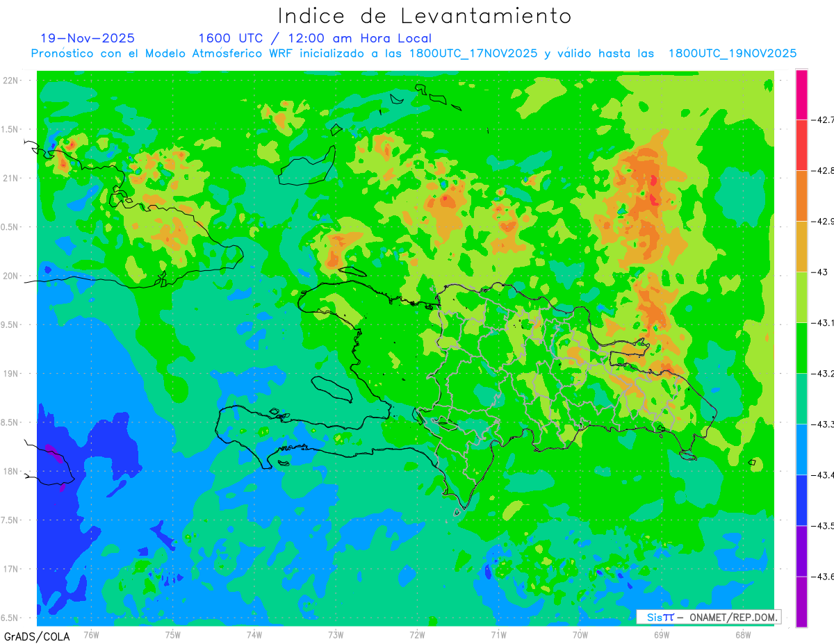Click the "21N" latitude label
The image size is (834, 644).
[x=11, y=179]
